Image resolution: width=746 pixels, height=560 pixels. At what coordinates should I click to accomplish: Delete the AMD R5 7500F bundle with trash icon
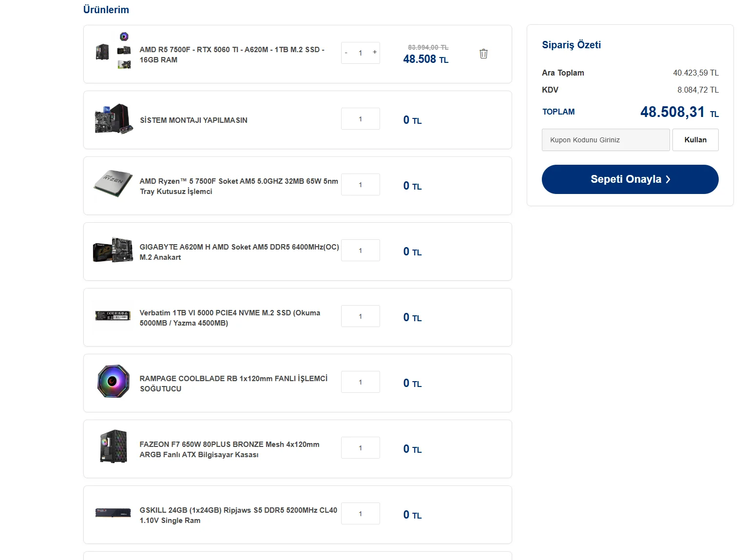(x=483, y=54)
